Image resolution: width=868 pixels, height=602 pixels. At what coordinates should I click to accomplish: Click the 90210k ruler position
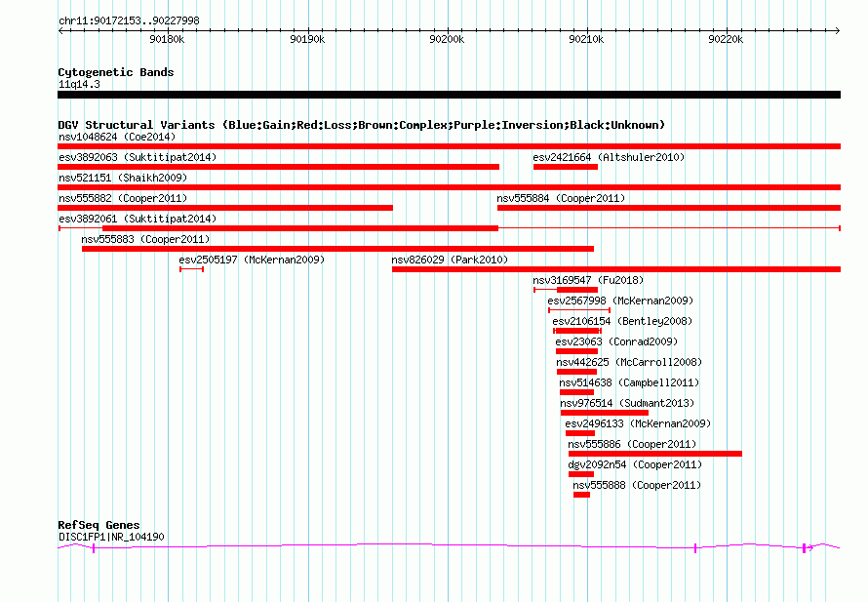[x=586, y=39]
